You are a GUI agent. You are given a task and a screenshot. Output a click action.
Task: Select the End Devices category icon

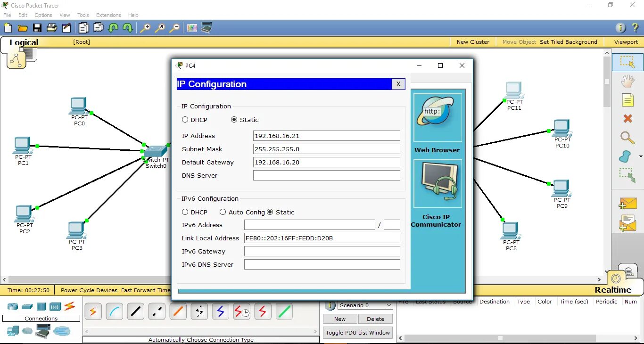(13, 331)
